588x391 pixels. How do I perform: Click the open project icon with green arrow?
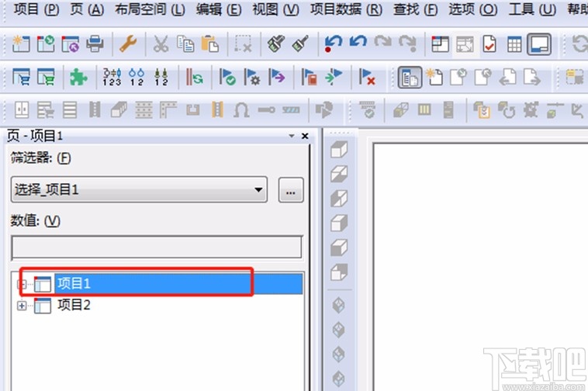pyautogui.click(x=46, y=44)
